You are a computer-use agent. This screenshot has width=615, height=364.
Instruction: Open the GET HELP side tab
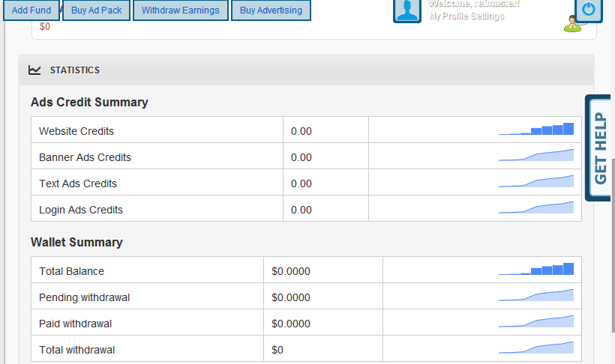tap(600, 148)
